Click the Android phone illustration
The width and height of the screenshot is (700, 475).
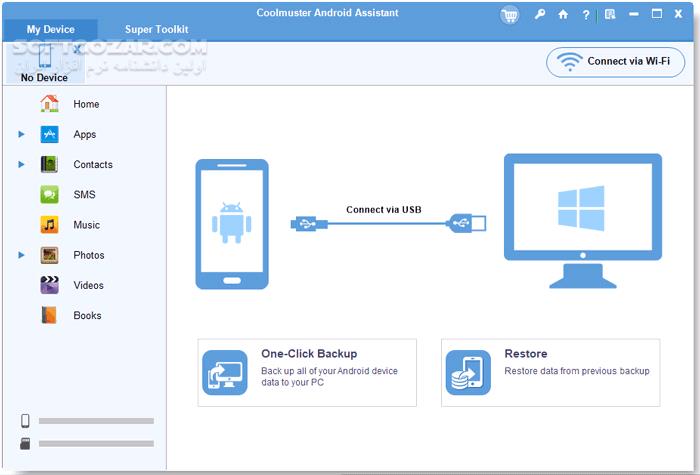(232, 224)
